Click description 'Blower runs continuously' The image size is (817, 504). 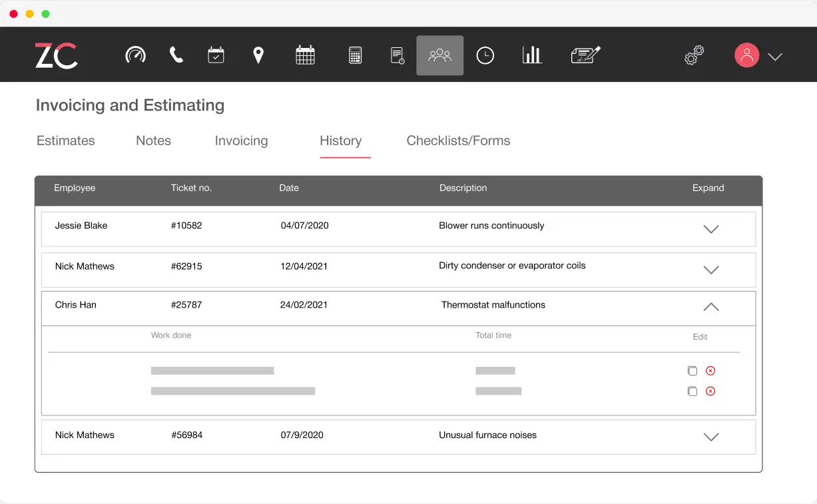491,226
